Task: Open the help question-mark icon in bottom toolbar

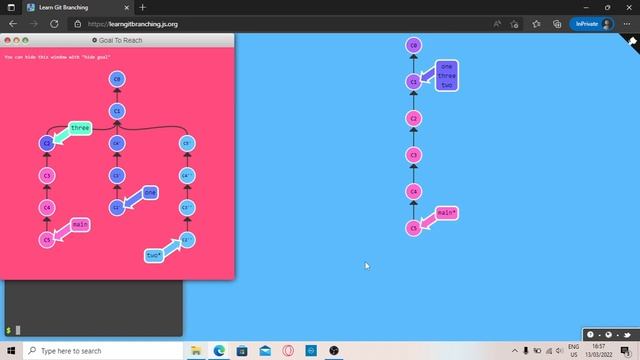Action: click(x=590, y=335)
